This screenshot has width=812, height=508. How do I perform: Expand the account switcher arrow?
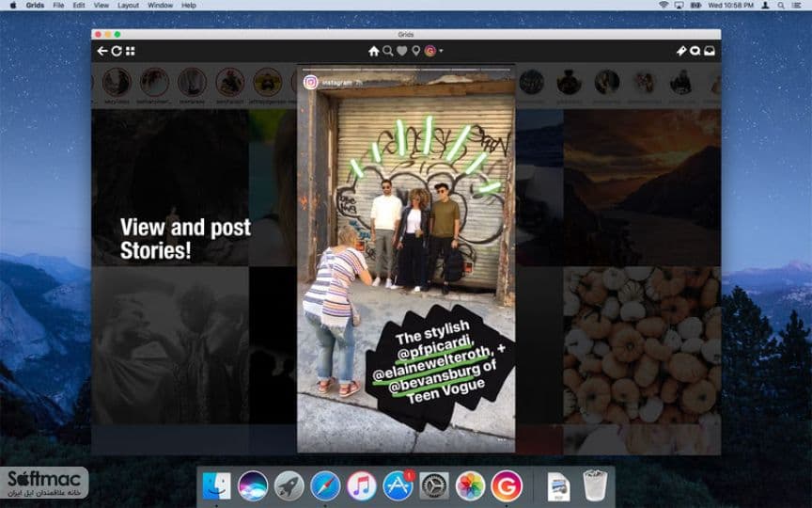coord(441,51)
